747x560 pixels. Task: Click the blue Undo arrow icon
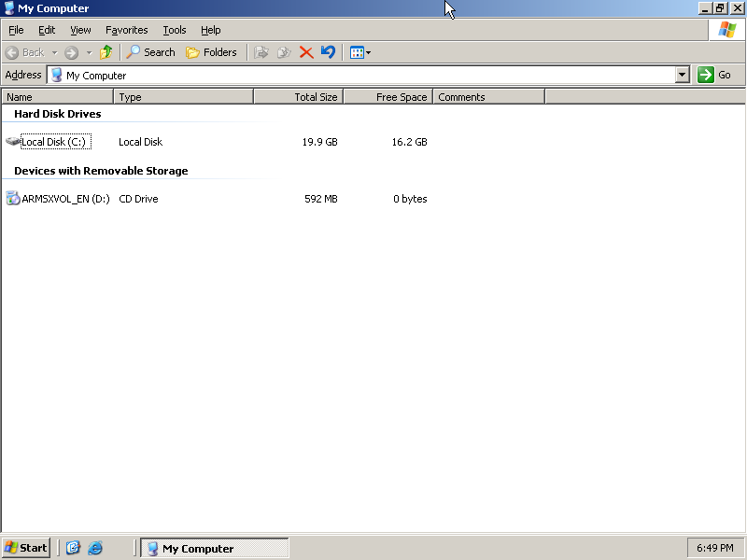point(328,52)
